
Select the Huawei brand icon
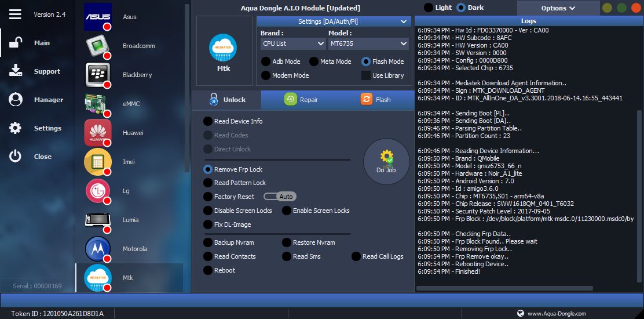point(98,133)
